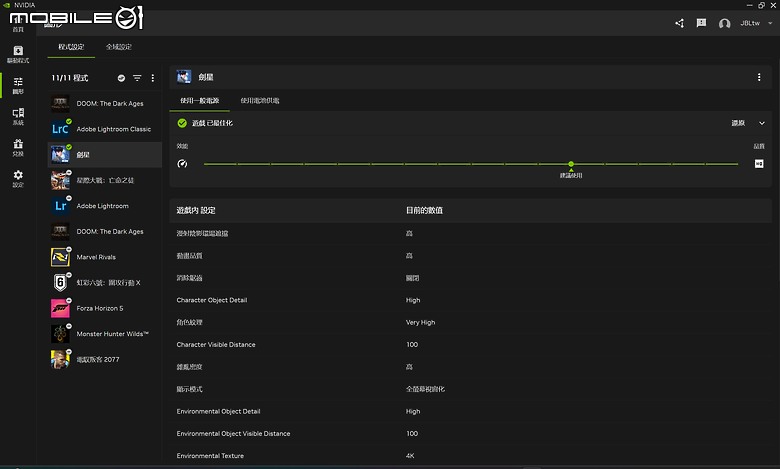Click the 還原 (Revert) button
This screenshot has width=780, height=469.
738,123
